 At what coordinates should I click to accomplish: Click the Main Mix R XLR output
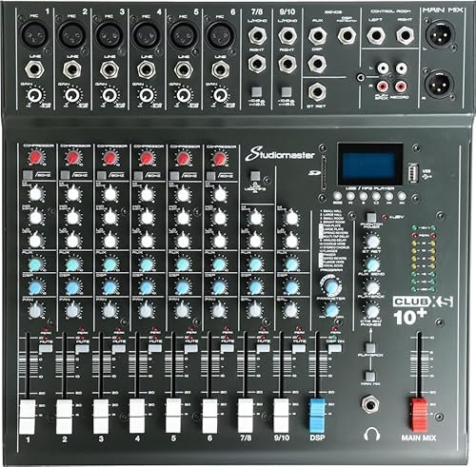[x=440, y=84]
